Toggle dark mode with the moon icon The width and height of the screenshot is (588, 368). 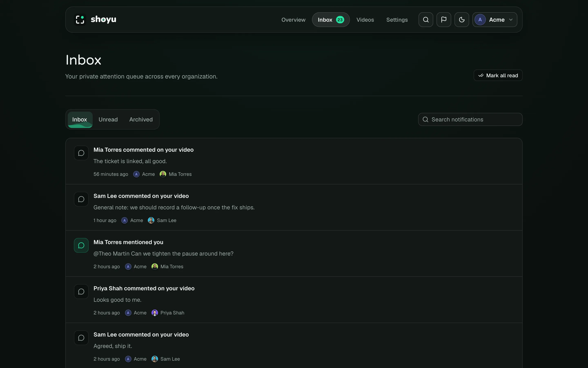(462, 20)
